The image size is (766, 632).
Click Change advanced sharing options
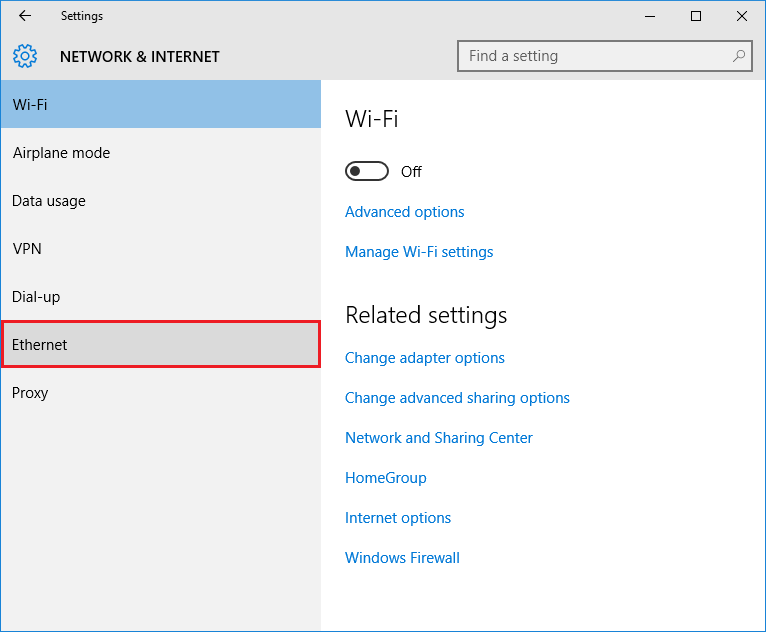pos(457,398)
